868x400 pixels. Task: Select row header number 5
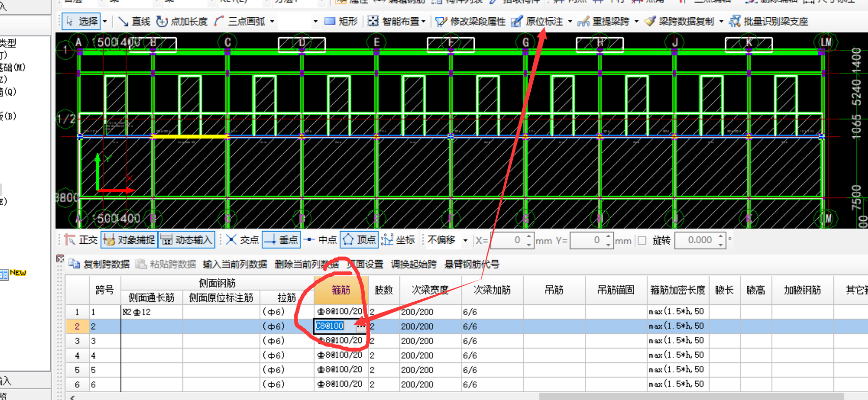click(77, 370)
